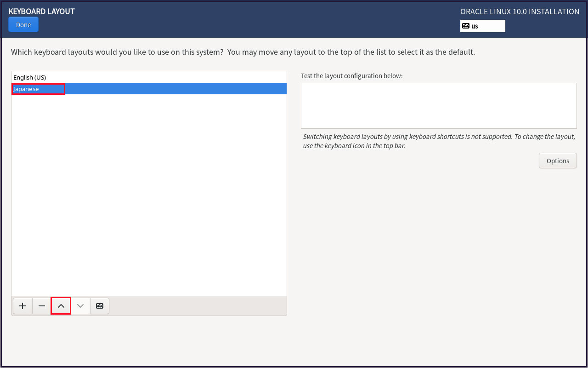Click the add layout plus button

(x=23, y=306)
